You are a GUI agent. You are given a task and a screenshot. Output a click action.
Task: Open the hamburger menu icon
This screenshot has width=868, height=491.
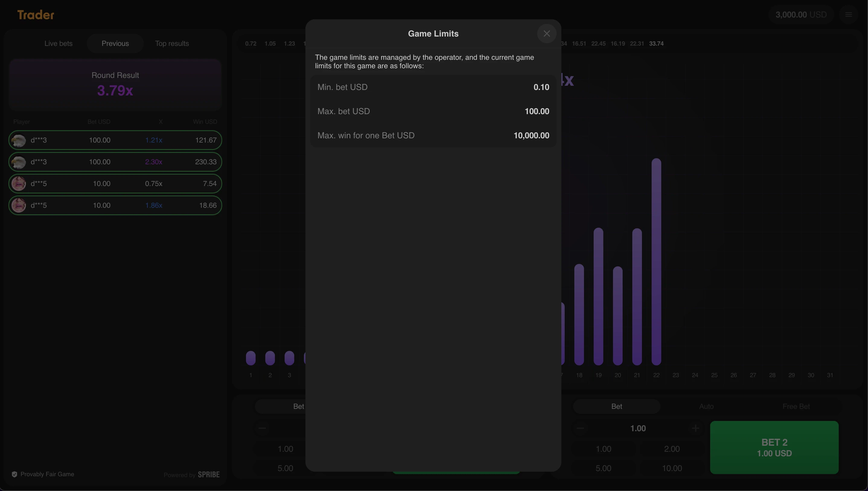tap(848, 14)
